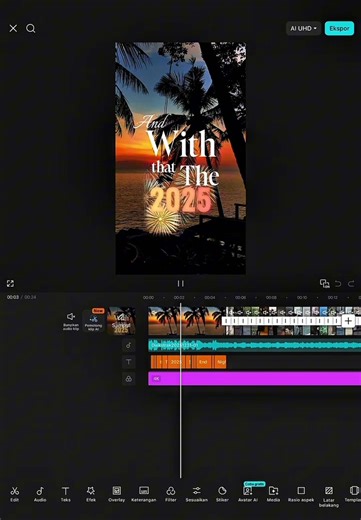This screenshot has width=361, height=520.
Task: Open the Sesuaikan adjust tool
Action: click(x=197, y=494)
